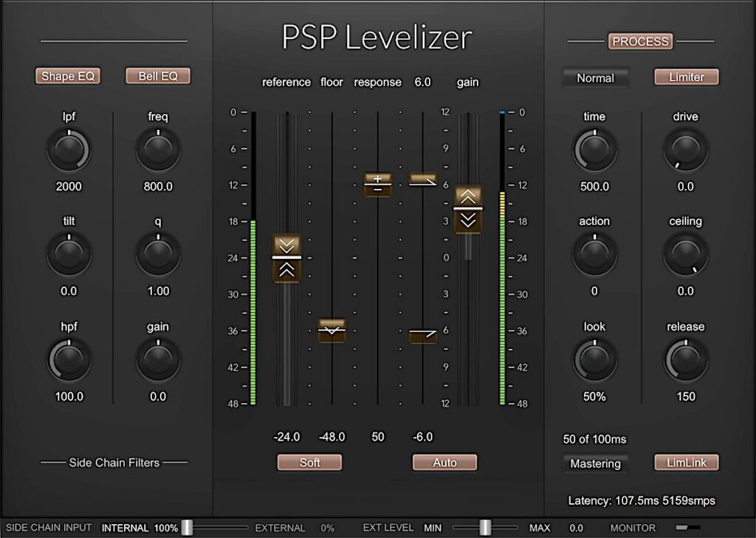Screen dimensions: 756x538
Task: Click the look knob
Action: [x=594, y=360]
